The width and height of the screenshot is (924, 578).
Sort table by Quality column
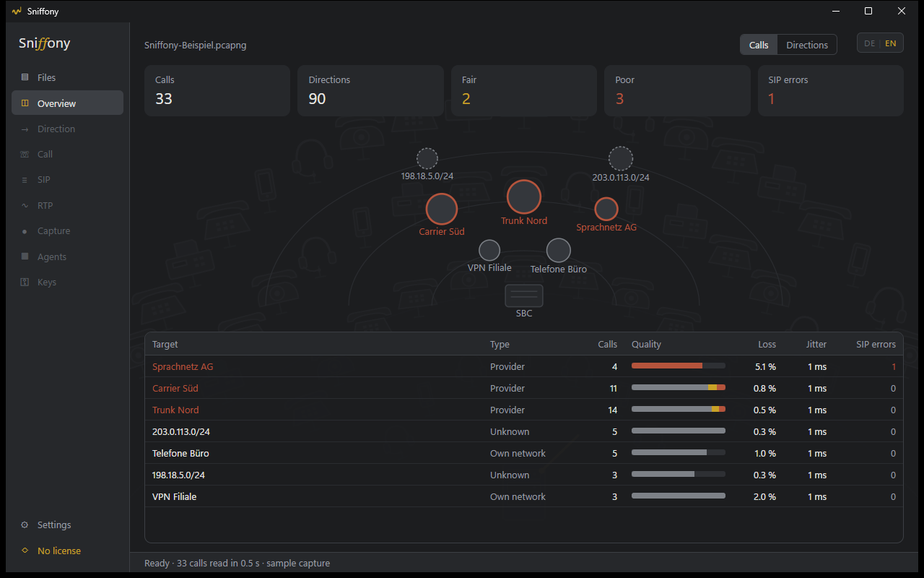(646, 345)
